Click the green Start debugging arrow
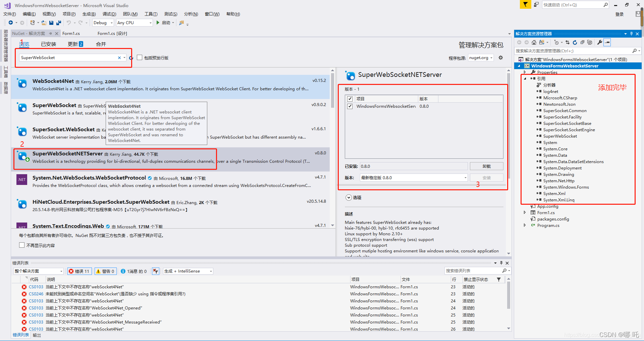Viewport: 644px width, 341px height. pos(158,23)
